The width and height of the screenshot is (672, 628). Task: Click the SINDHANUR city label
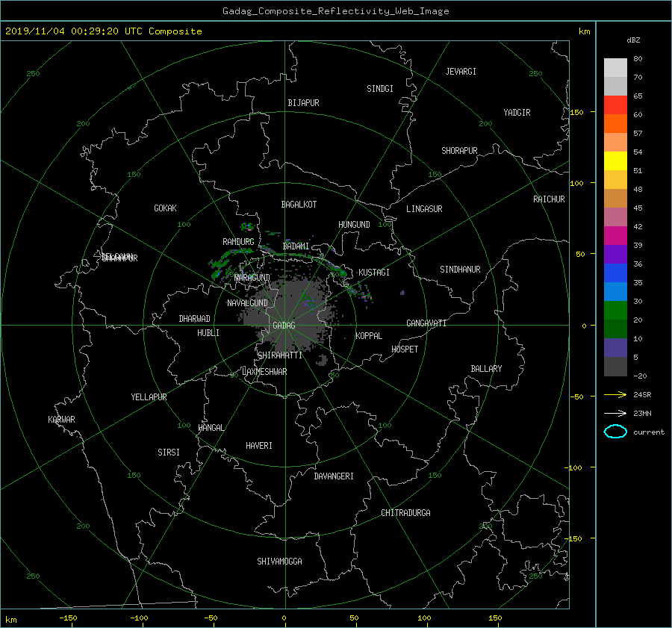click(x=460, y=270)
